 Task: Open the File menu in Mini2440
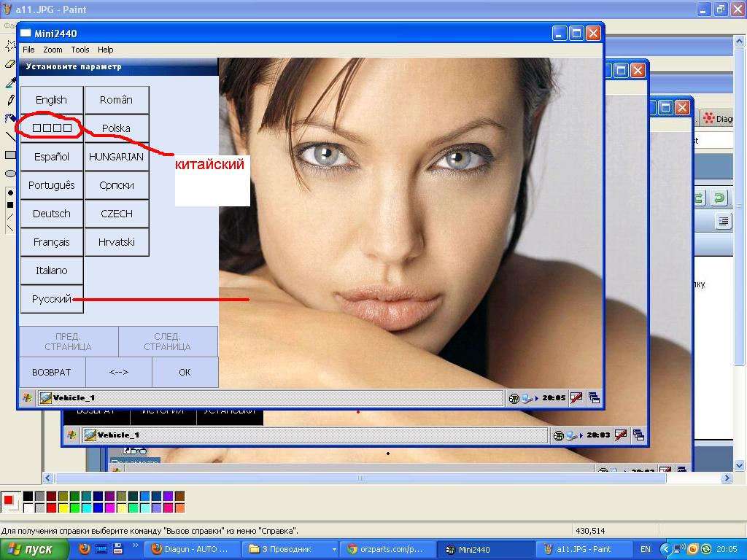[28, 50]
